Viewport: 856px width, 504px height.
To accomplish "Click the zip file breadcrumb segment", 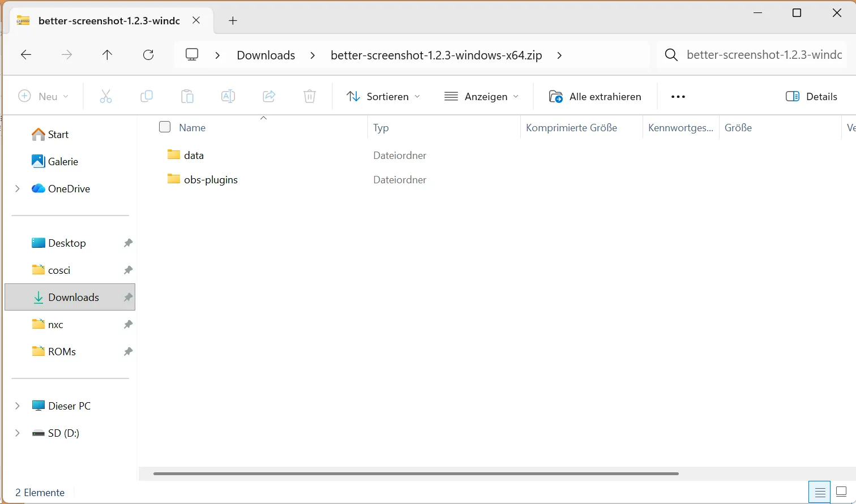I will 436,55.
